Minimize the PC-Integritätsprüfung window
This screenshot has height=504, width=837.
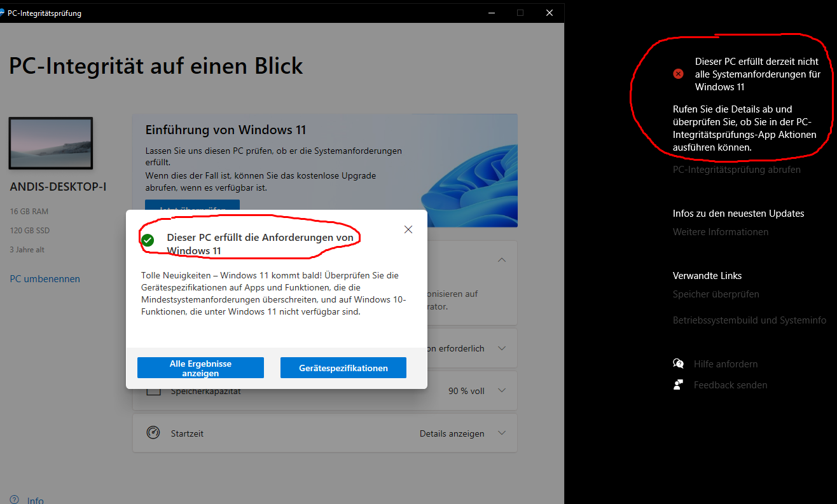490,13
